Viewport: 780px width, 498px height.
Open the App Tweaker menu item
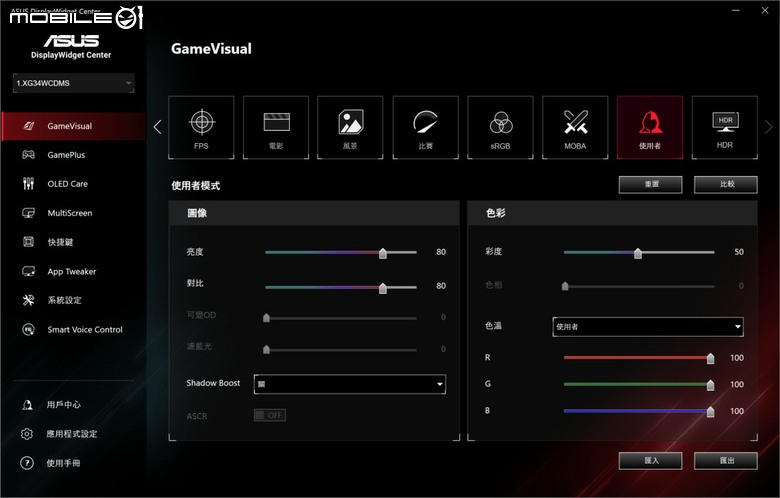(74, 271)
